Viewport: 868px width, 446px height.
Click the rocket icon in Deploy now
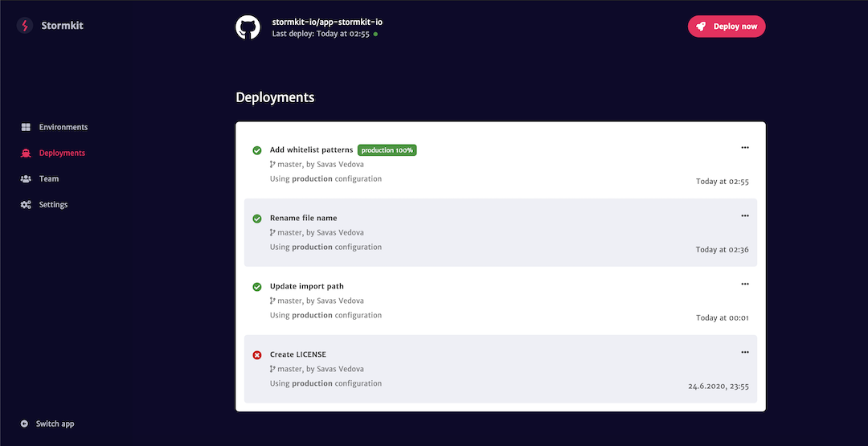coord(701,27)
